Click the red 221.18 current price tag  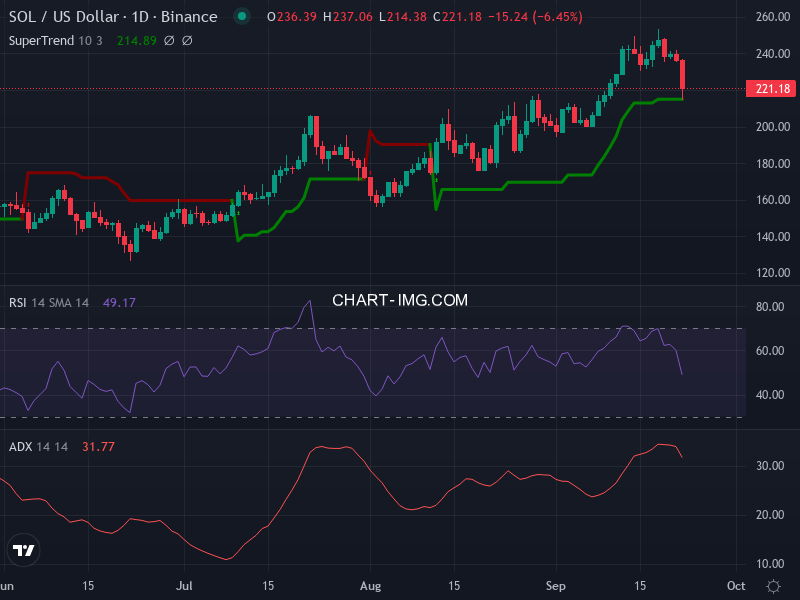coord(773,89)
